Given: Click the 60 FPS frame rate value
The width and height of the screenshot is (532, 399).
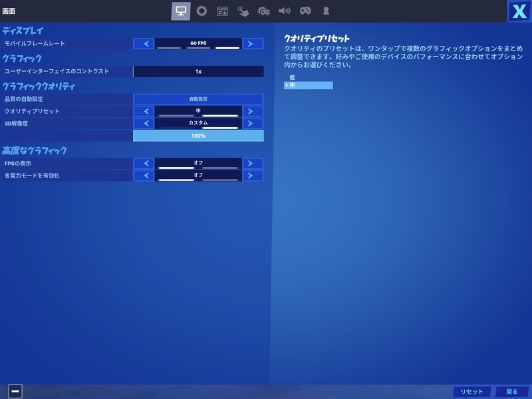Looking at the screenshot, I should pos(198,43).
